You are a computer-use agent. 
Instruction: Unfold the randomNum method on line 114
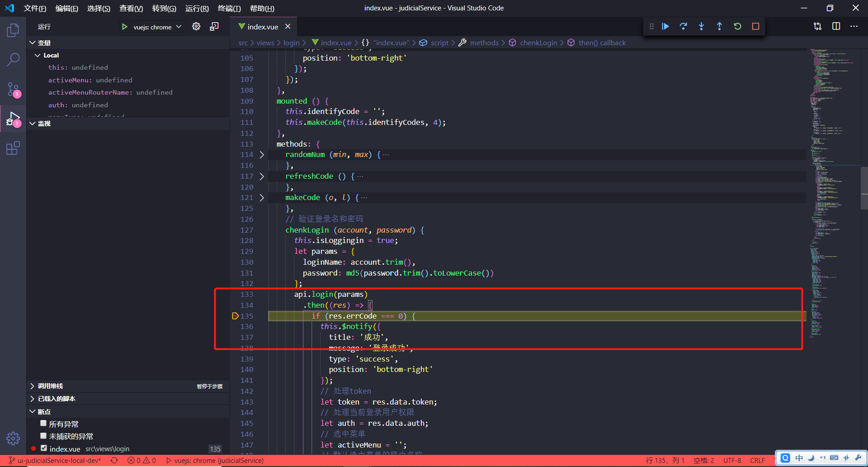262,155
